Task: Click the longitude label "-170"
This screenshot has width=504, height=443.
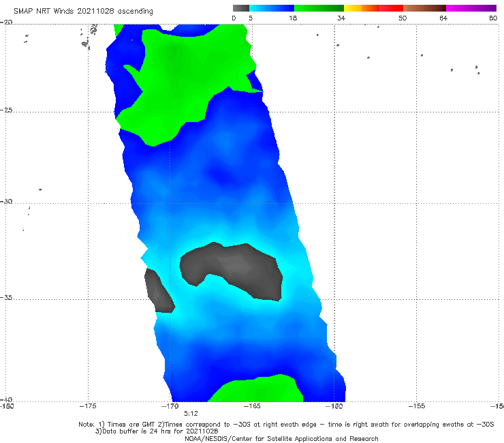Action: click(170, 406)
